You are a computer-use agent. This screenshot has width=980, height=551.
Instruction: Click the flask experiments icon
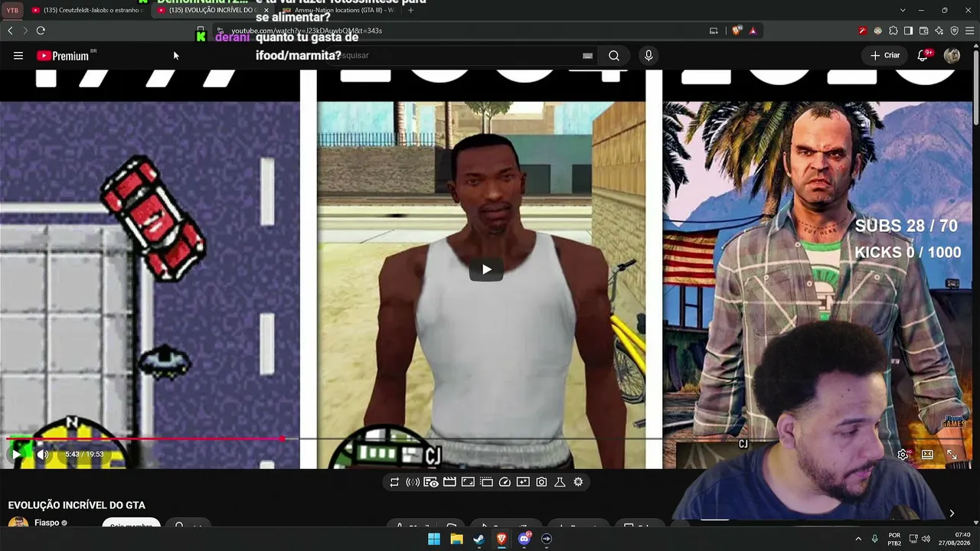(x=560, y=482)
